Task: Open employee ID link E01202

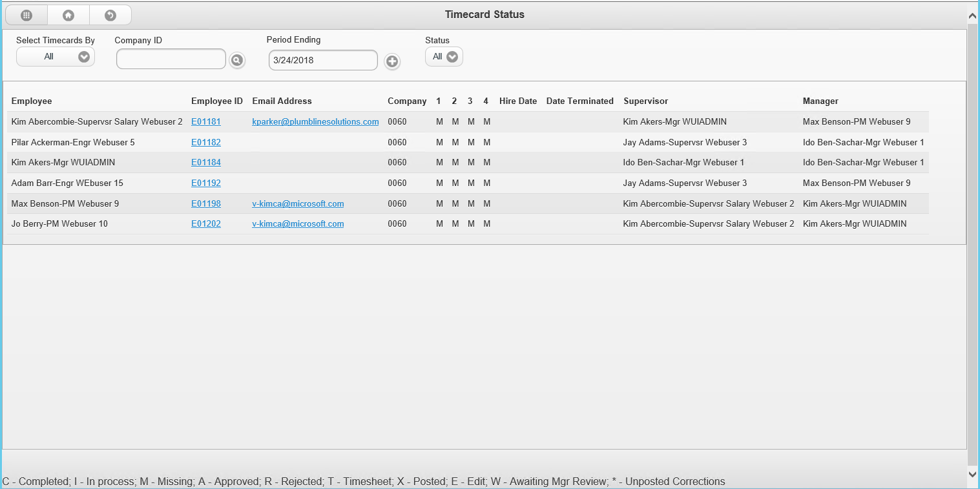Action: (x=206, y=224)
